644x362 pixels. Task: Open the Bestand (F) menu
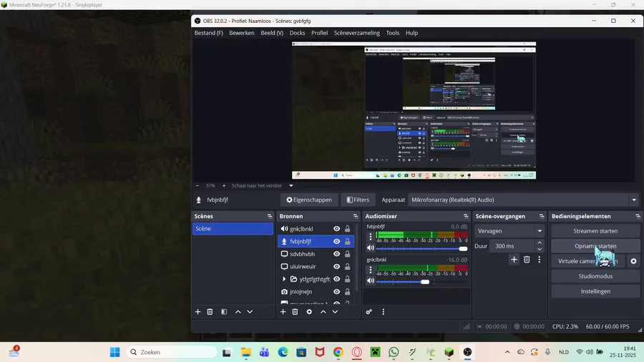(209, 33)
